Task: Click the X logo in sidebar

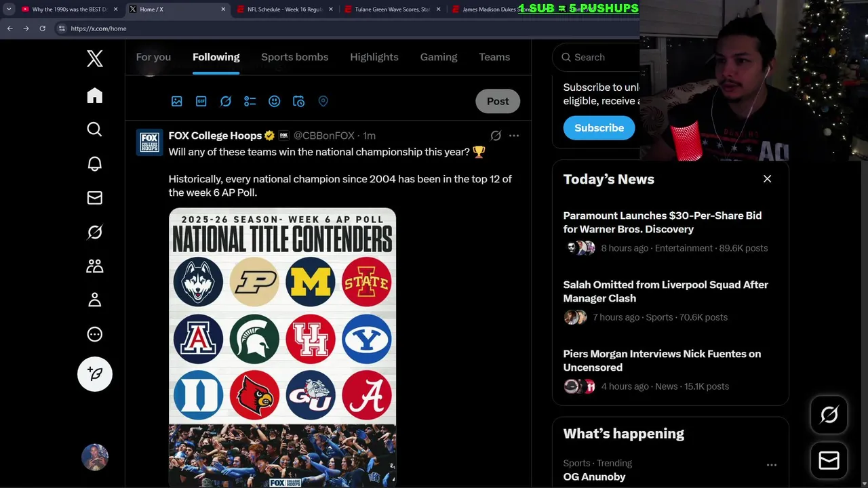Action: pyautogui.click(x=95, y=58)
